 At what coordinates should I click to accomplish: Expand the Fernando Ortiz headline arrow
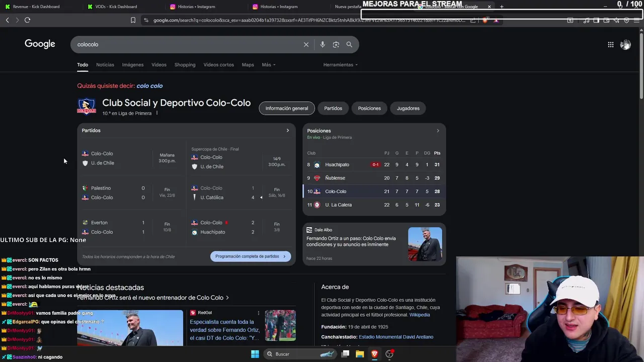[227, 298]
